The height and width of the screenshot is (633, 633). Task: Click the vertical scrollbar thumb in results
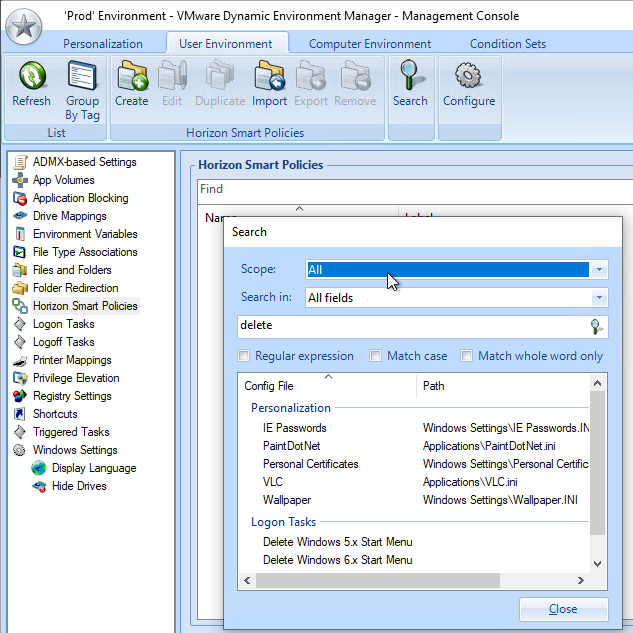[597, 463]
